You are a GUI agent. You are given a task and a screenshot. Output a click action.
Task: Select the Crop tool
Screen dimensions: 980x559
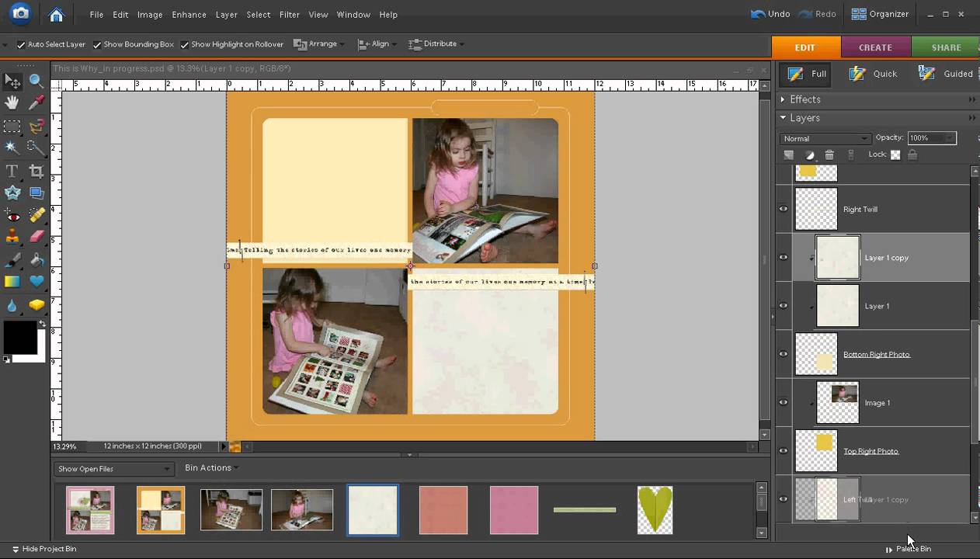click(36, 172)
